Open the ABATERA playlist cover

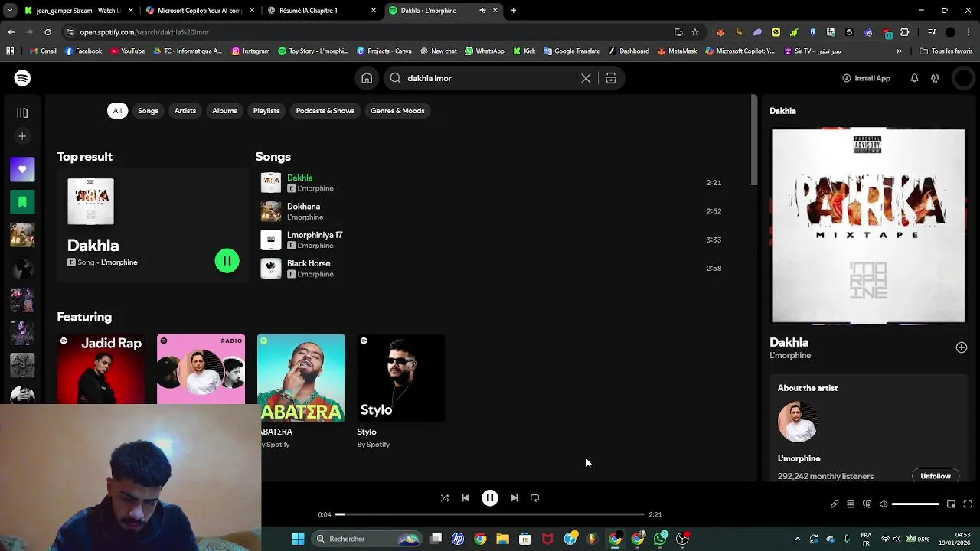(x=302, y=378)
